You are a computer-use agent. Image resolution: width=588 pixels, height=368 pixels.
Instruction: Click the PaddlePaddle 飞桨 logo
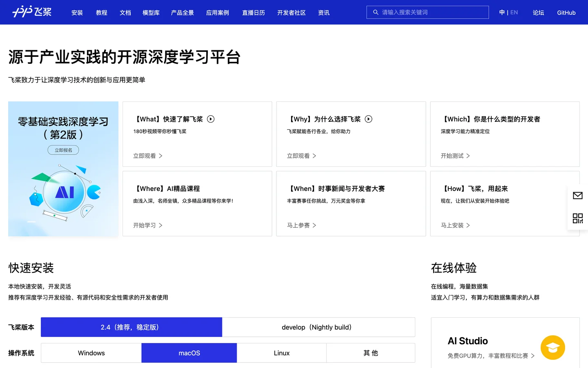pyautogui.click(x=32, y=12)
